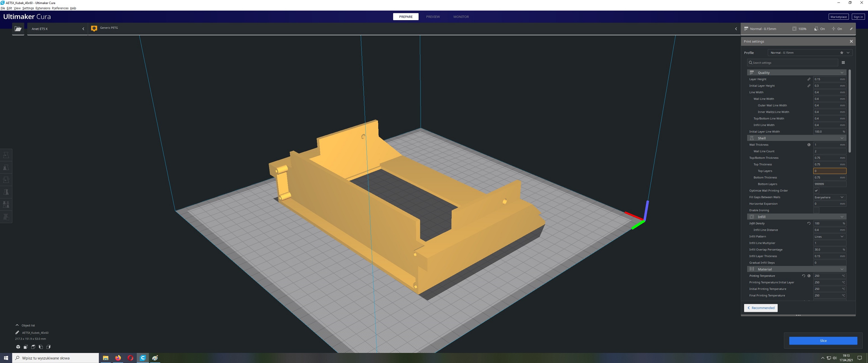Click the Search settings field
Image resolution: width=868 pixels, height=363 pixels.
point(793,63)
